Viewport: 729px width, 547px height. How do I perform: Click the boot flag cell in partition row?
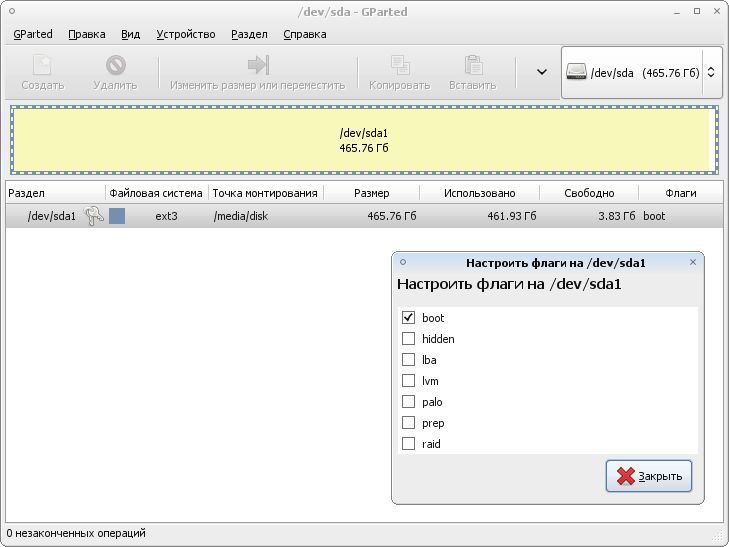pyautogui.click(x=654, y=216)
